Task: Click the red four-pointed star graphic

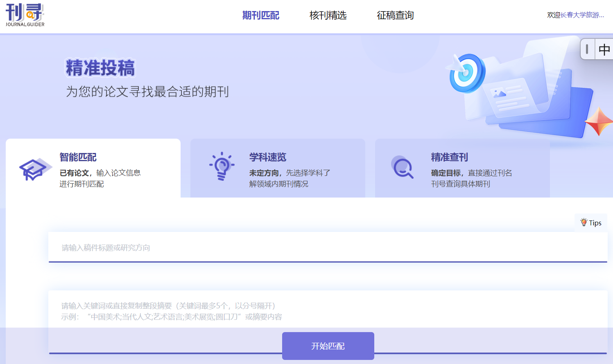Action: point(599,121)
